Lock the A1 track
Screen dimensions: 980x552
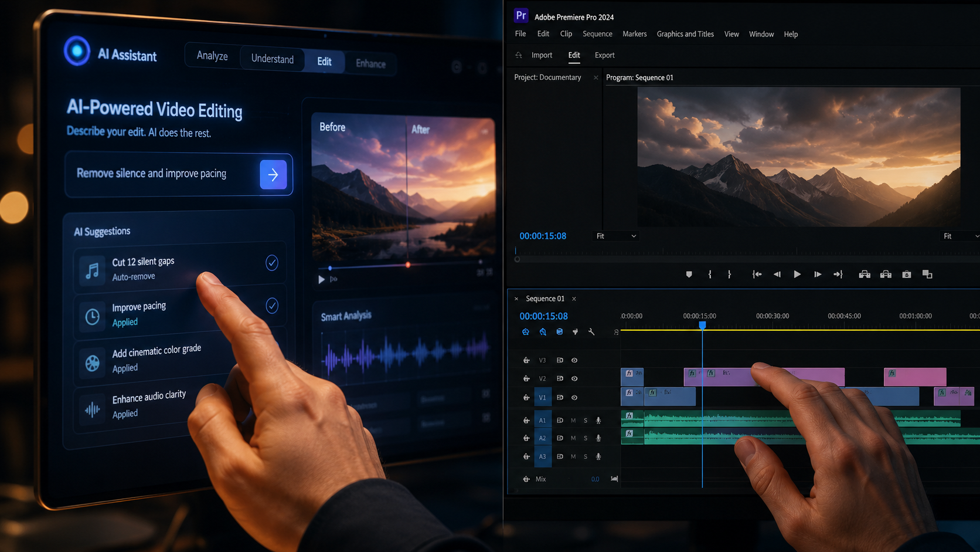pos(526,420)
